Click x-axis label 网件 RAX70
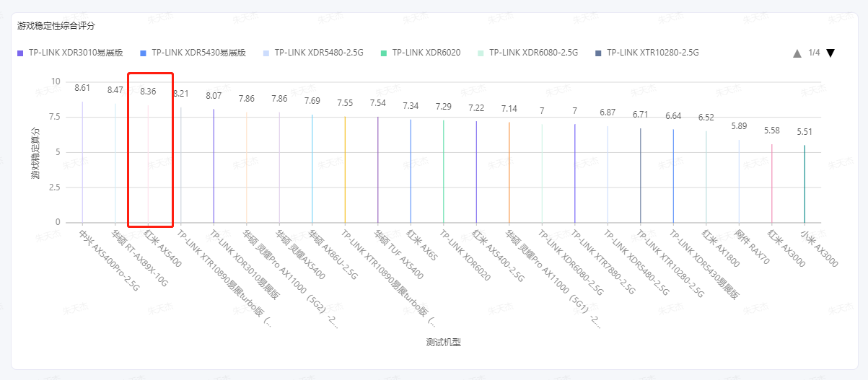Screen dimensions: 868x380 pyautogui.click(x=752, y=246)
